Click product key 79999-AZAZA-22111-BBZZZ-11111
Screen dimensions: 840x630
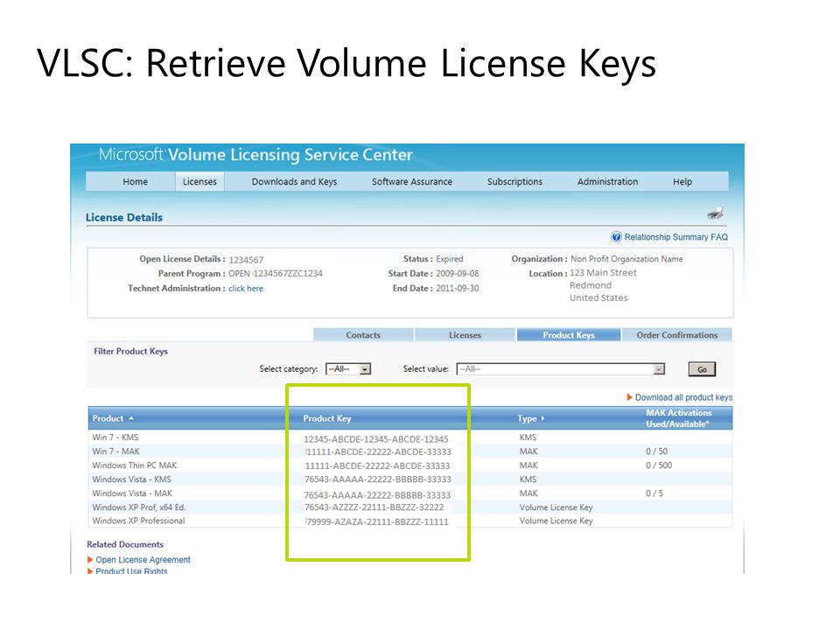pos(377,521)
